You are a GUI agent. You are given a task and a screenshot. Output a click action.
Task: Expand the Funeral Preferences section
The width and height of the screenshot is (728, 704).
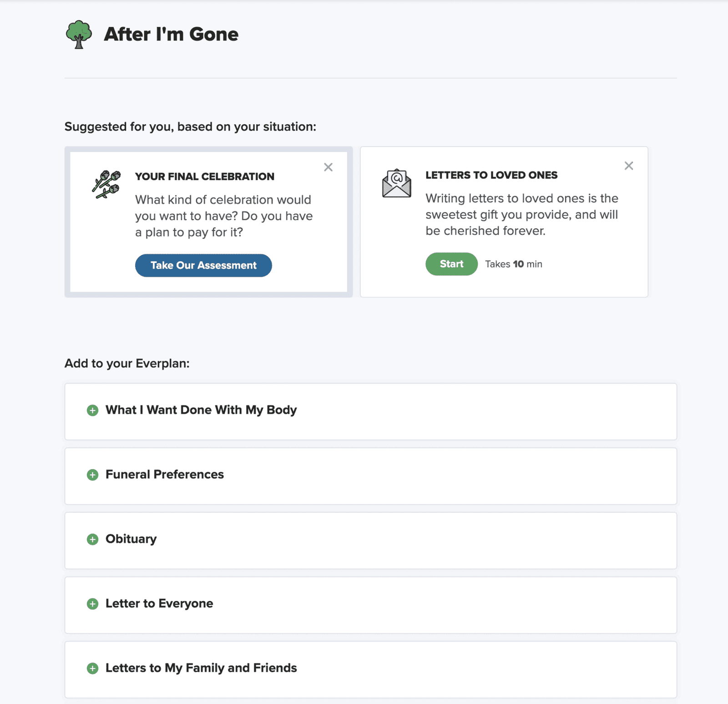(x=165, y=475)
